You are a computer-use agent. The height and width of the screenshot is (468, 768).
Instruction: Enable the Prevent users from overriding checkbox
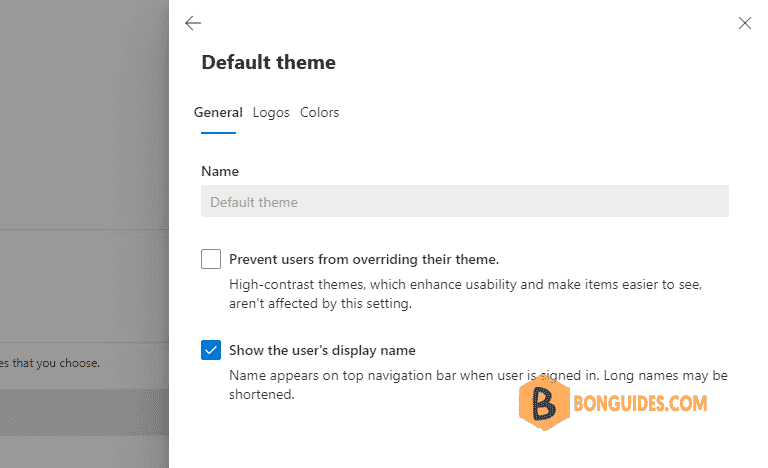click(x=211, y=260)
